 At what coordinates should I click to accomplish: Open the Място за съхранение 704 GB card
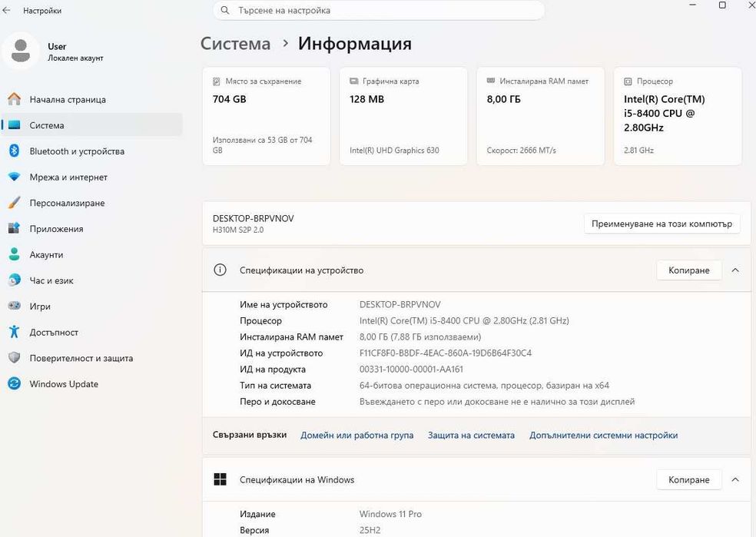tap(266, 116)
